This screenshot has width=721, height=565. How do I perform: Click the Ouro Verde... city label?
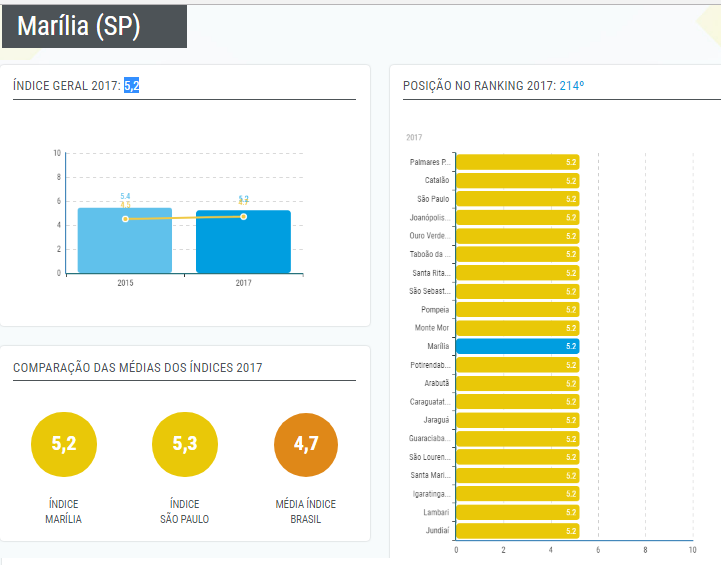coord(431,236)
